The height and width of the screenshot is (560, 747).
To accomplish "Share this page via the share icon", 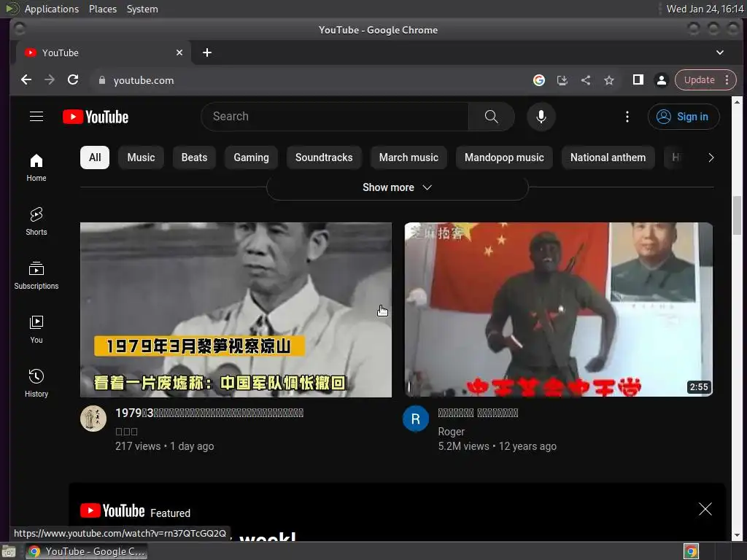I will point(586,80).
